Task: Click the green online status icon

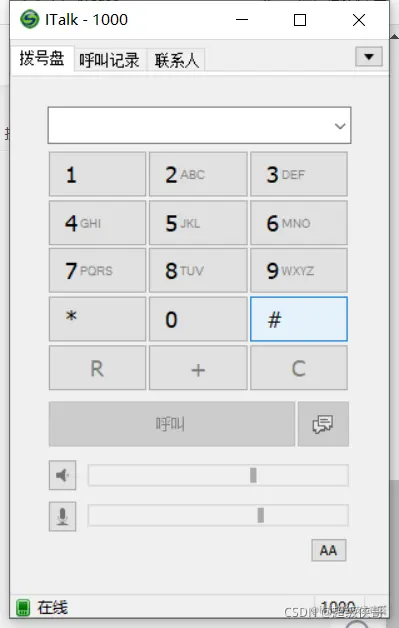Action: (x=23, y=608)
